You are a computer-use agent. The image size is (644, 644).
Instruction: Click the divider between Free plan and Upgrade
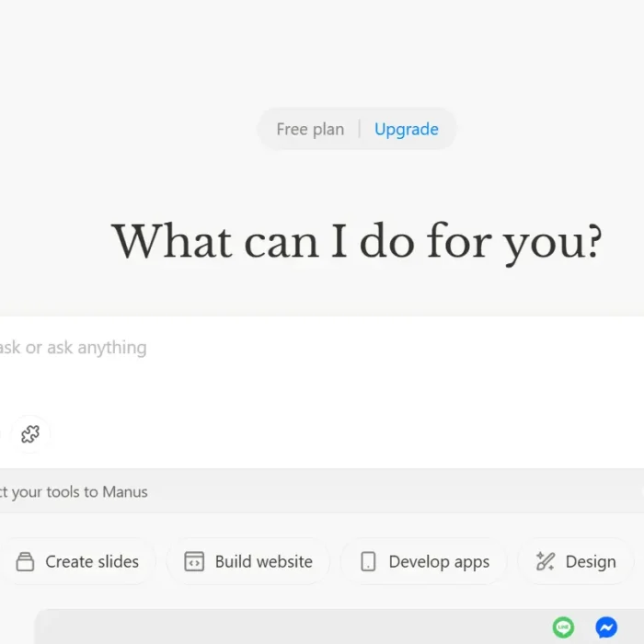[x=360, y=130]
